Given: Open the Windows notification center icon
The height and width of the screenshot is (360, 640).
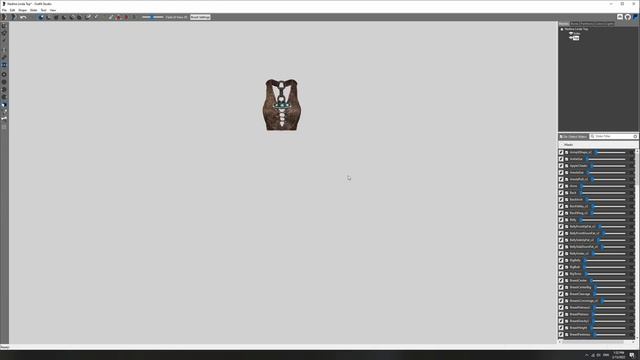Looking at the screenshot, I should click(x=632, y=355).
